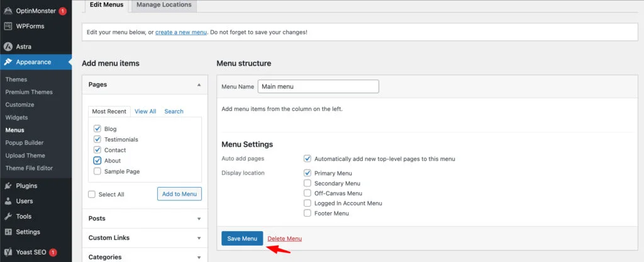Open Customize in the sidebar
The height and width of the screenshot is (262, 644).
pos(19,105)
